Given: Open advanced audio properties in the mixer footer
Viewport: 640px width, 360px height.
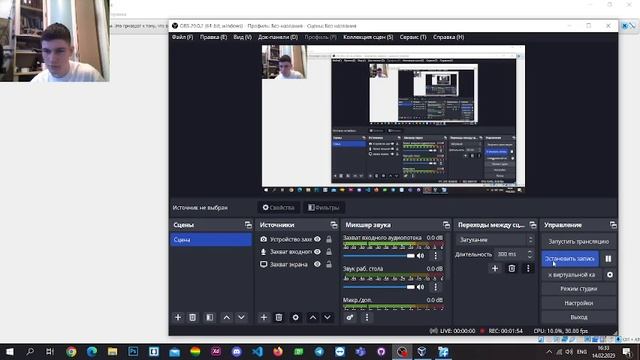Looking at the screenshot, I should [350, 317].
